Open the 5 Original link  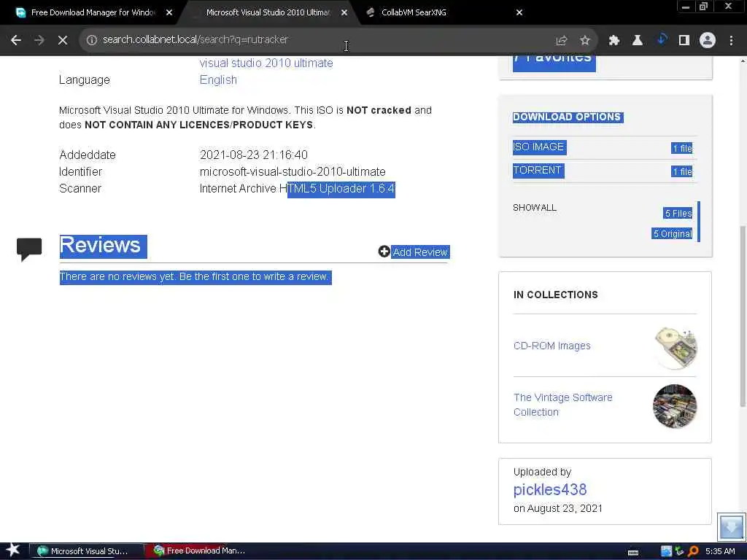click(x=672, y=234)
